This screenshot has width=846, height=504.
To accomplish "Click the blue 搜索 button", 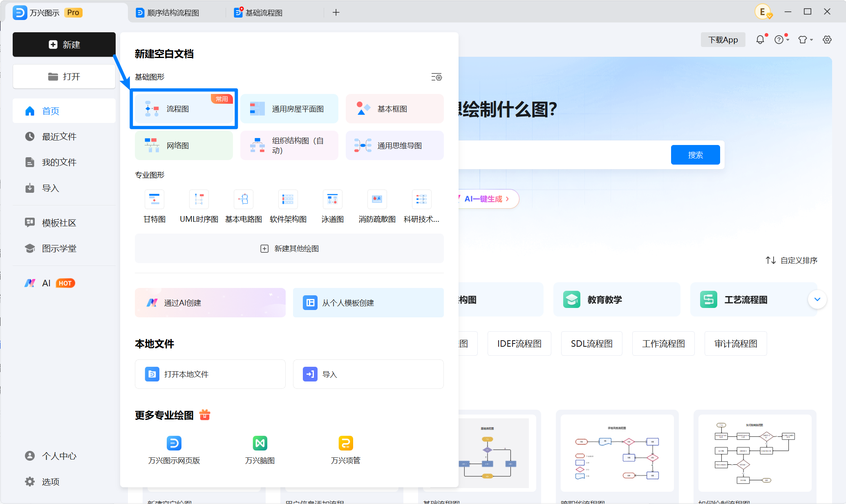I will [695, 155].
